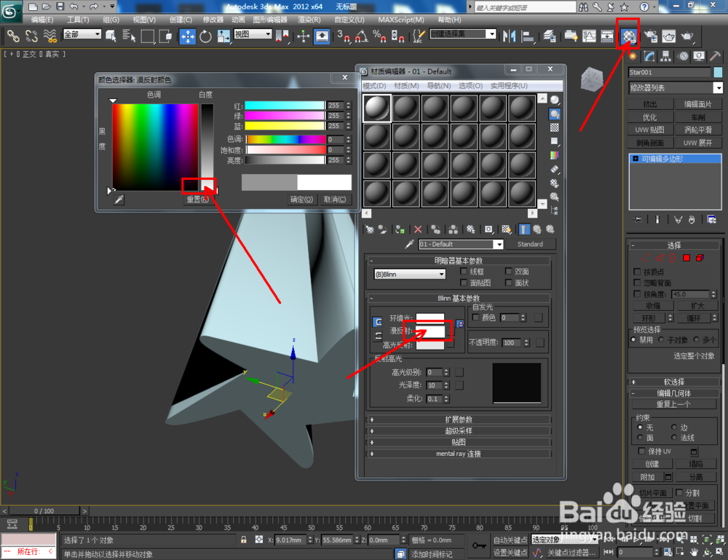Screen dimensions: 728x560
Task: Open the MAXScript(M) menu
Action: pos(401,20)
